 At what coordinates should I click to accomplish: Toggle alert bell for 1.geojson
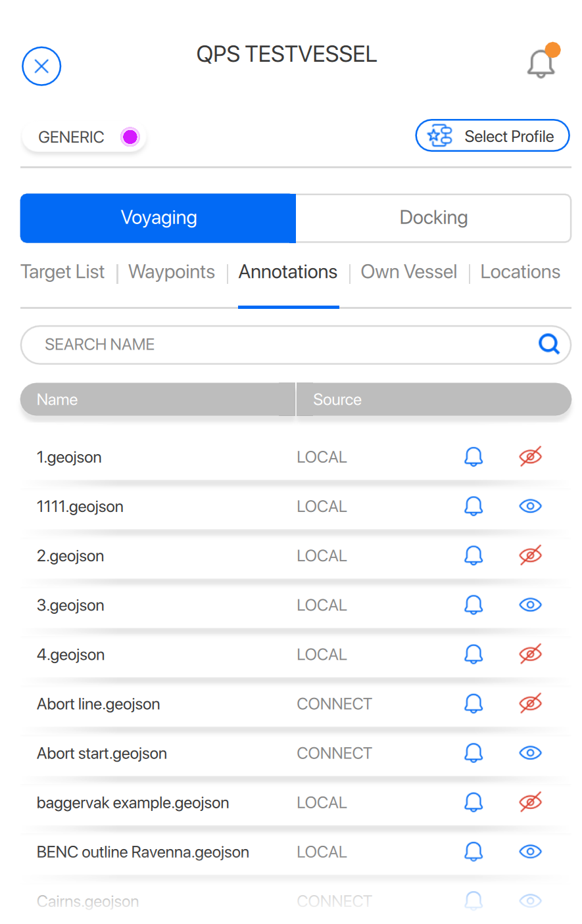[x=473, y=457]
